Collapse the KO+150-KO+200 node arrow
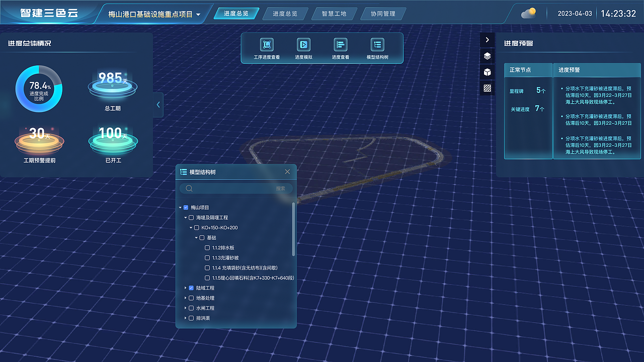 191,228
